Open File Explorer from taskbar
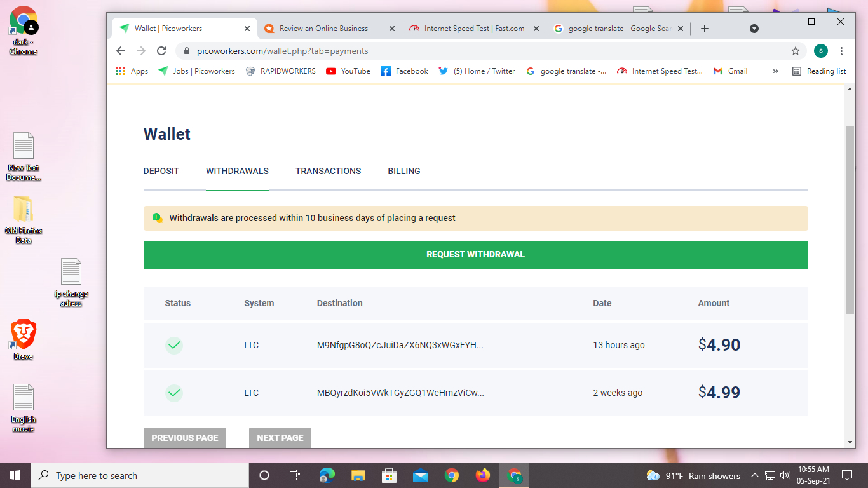868x488 pixels. [358, 475]
